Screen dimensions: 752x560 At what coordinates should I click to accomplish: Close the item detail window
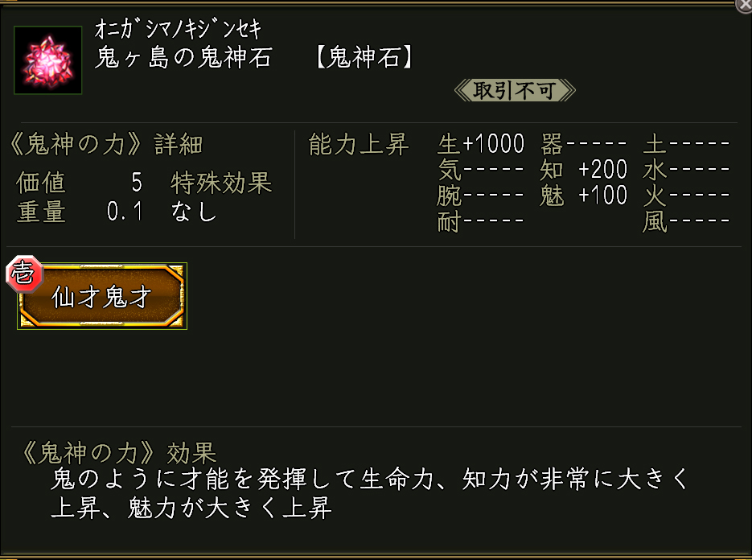pos(744,6)
